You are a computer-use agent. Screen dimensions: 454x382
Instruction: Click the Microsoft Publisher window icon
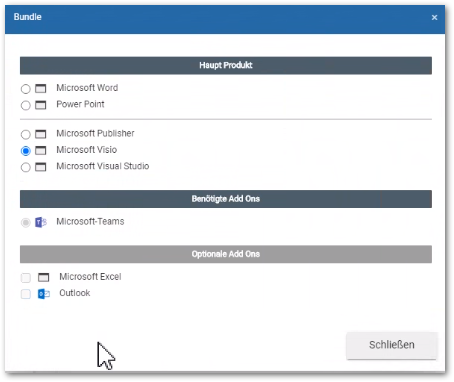pos(41,134)
